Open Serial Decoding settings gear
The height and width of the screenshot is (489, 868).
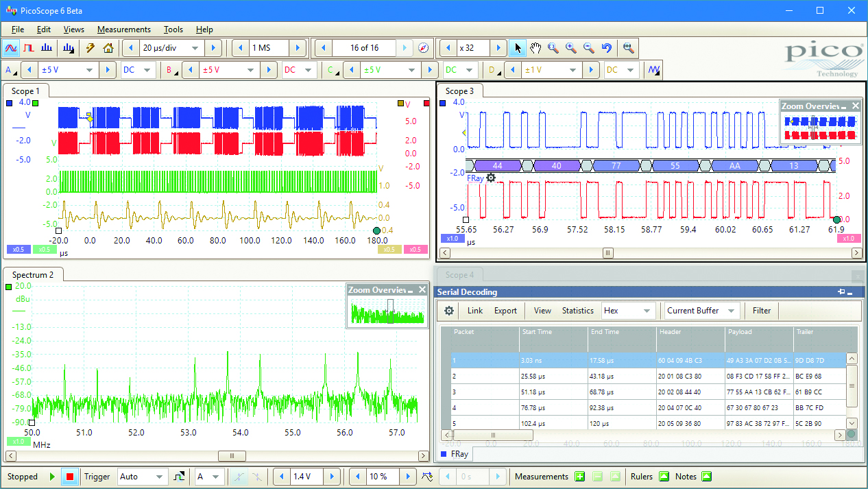coord(449,311)
